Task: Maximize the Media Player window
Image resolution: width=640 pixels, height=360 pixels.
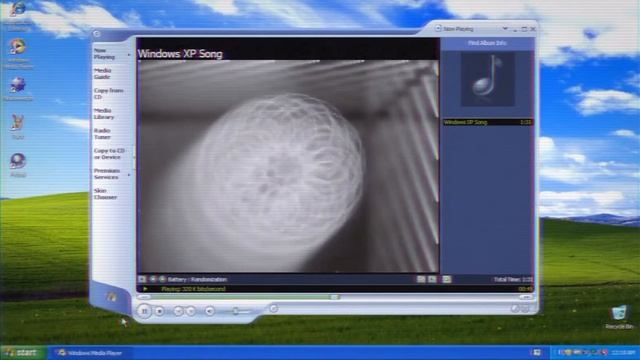Action: click(x=524, y=29)
